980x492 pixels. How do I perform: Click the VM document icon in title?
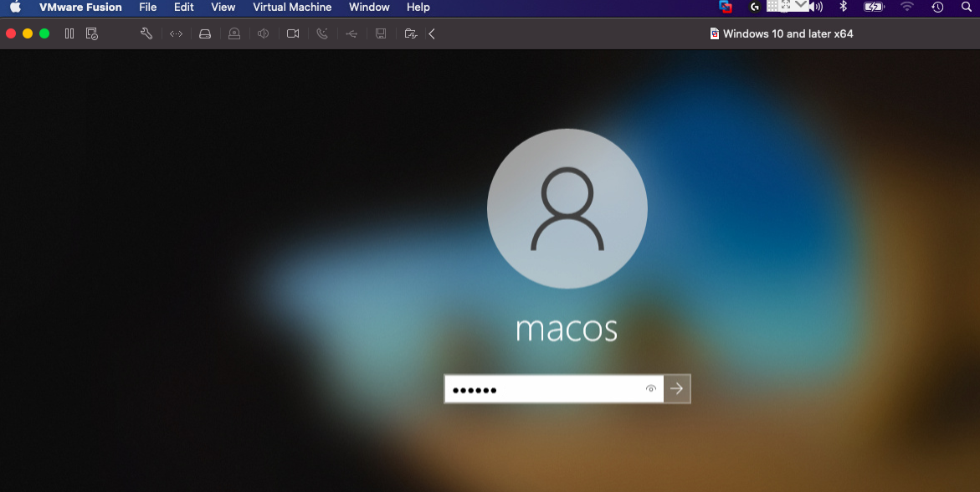(x=715, y=33)
